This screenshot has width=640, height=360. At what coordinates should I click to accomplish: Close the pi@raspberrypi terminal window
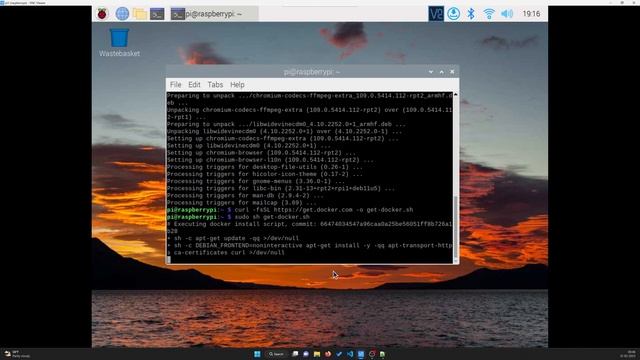452,72
